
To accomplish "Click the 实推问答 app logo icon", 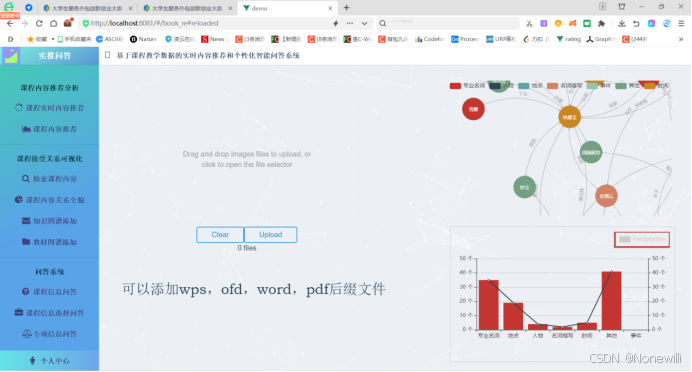I will 11,56.
